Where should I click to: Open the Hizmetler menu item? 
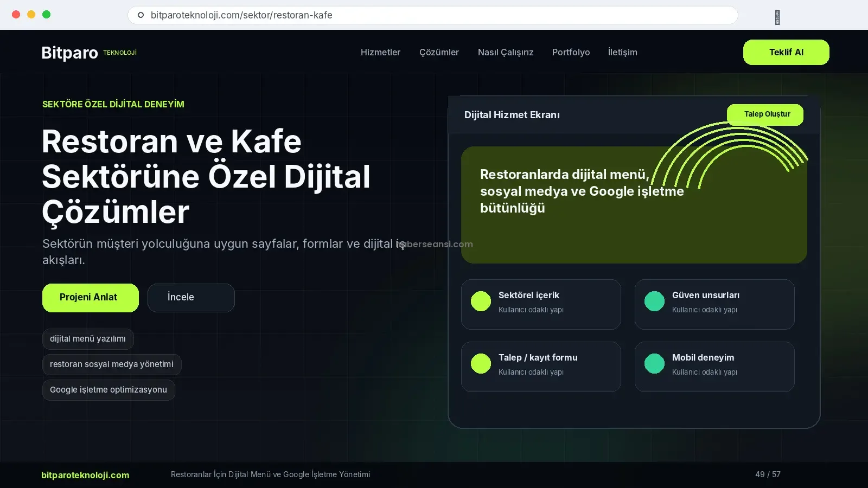pos(380,52)
